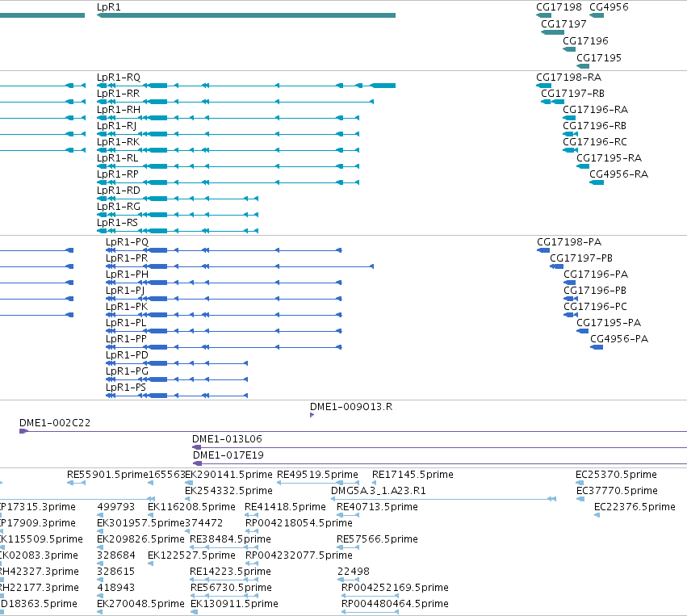The width and height of the screenshot is (687, 616).
Task: Select BAC clone DME1-013L06
Action: [439, 448]
